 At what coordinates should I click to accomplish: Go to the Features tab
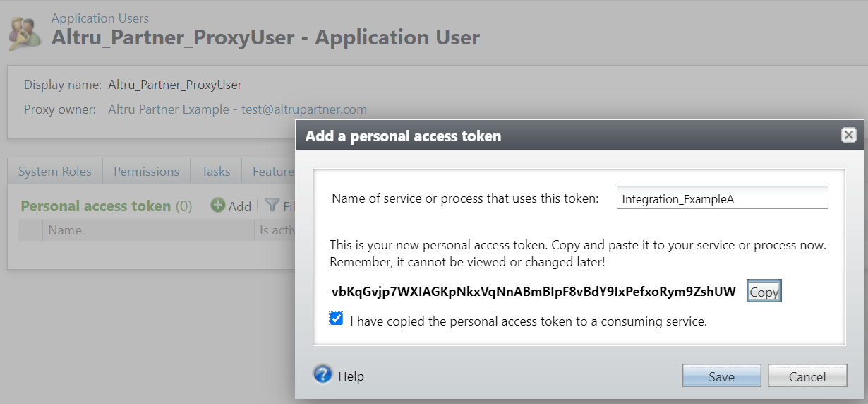269,172
